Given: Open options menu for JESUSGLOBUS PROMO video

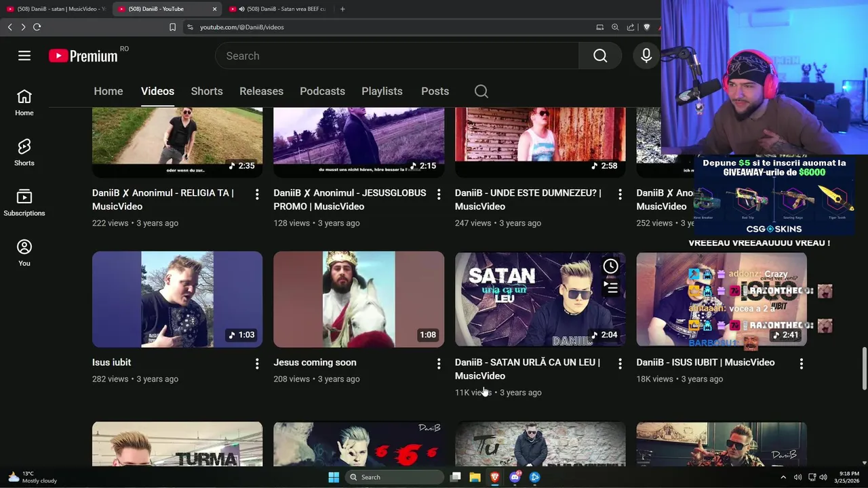Looking at the screenshot, I should click(x=439, y=195).
